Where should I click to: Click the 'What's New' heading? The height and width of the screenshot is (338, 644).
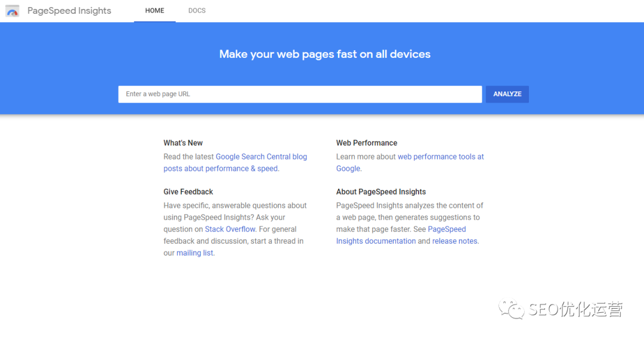[183, 143]
